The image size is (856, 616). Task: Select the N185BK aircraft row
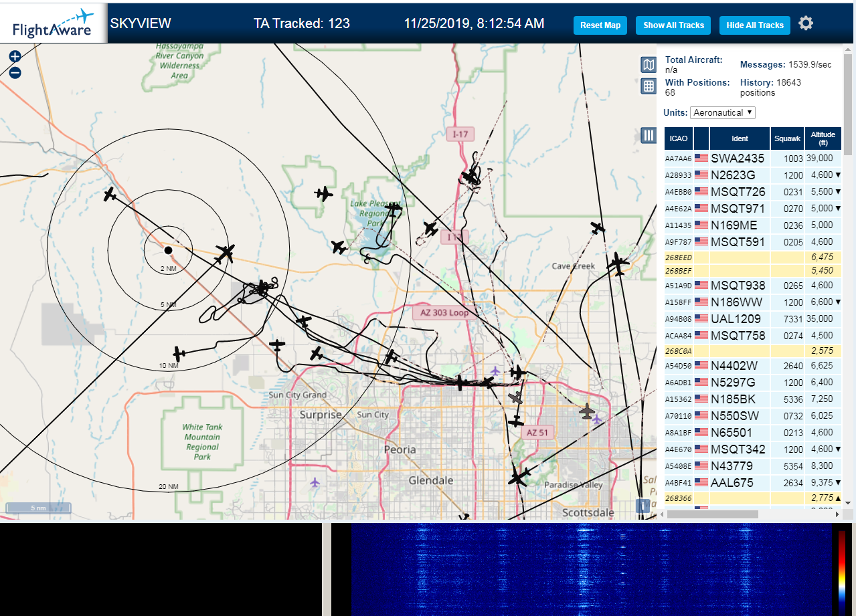pyautogui.click(x=753, y=399)
